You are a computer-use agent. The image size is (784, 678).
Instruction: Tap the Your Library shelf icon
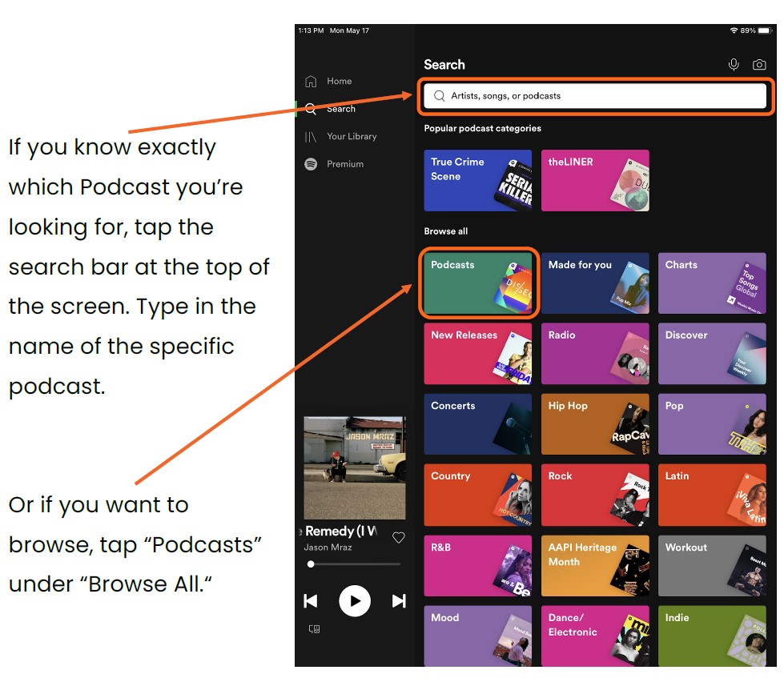tap(311, 136)
